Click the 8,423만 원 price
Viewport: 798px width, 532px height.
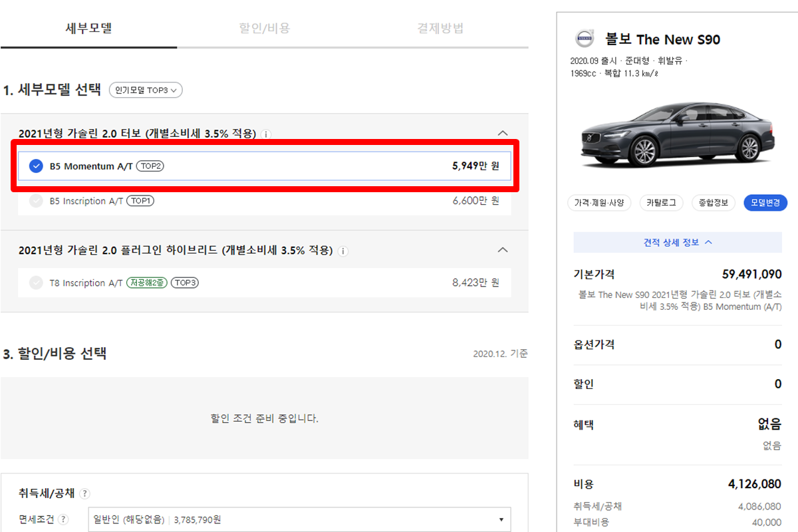475,283
